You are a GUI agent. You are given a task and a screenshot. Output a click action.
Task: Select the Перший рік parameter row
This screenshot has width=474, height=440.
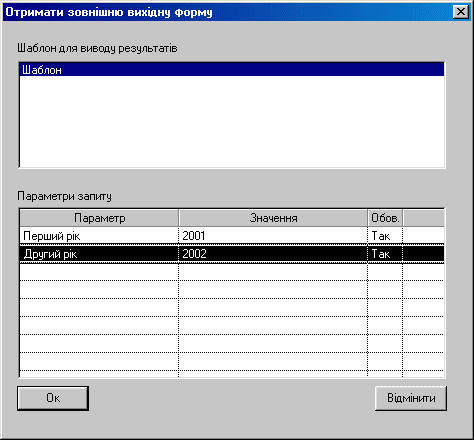point(232,236)
